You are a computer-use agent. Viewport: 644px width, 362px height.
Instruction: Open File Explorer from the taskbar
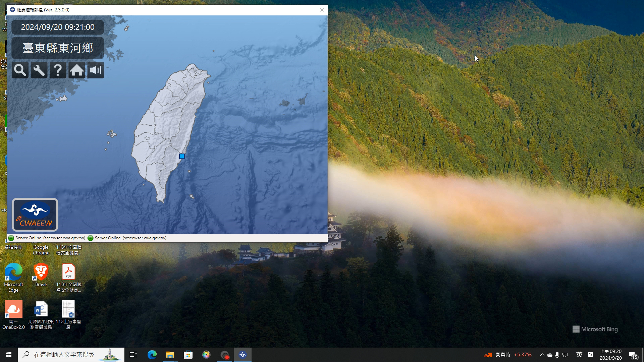tap(170, 355)
